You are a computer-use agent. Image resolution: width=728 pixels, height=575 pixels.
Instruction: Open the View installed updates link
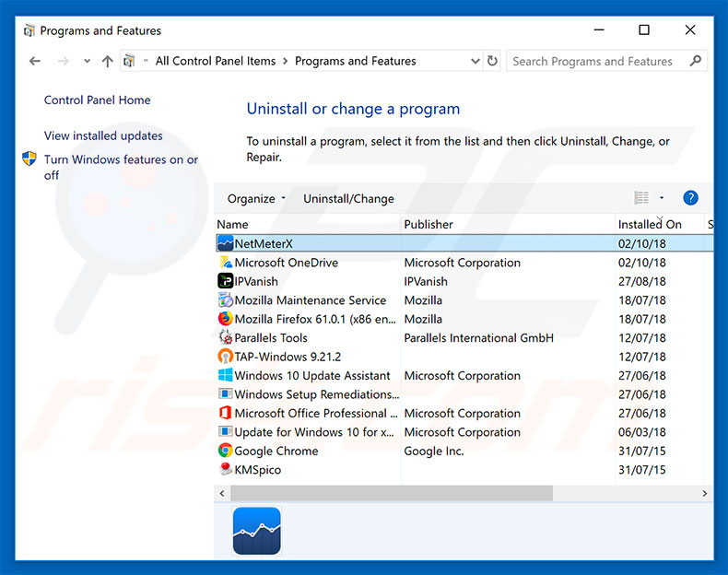click(103, 135)
